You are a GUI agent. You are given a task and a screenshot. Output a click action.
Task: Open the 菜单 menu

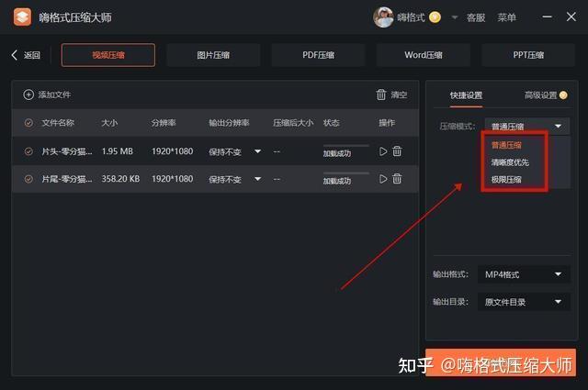pyautogui.click(x=506, y=17)
